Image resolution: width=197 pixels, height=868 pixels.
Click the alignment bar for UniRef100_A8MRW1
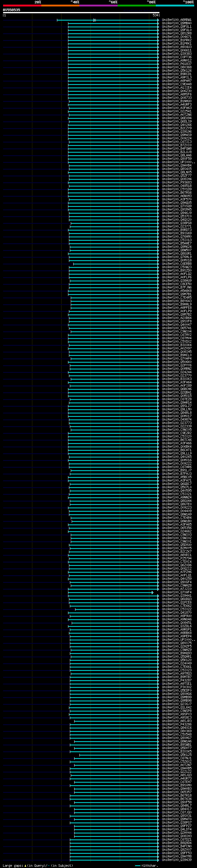pos(108,20)
